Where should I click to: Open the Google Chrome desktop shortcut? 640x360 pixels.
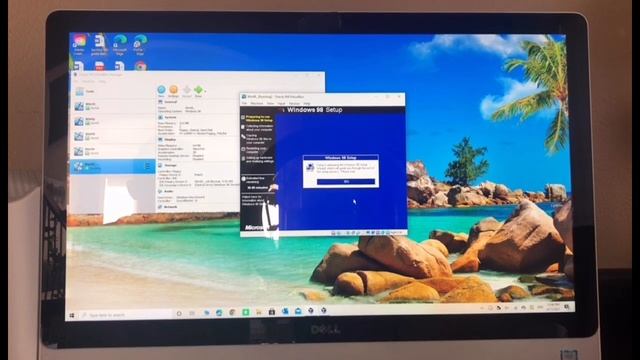coord(140,66)
